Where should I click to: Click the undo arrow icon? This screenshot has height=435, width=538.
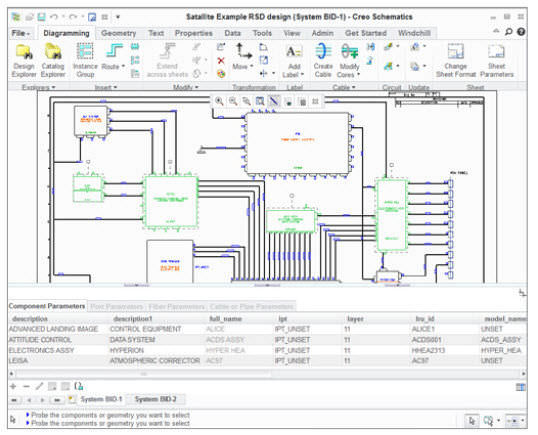coord(54,17)
